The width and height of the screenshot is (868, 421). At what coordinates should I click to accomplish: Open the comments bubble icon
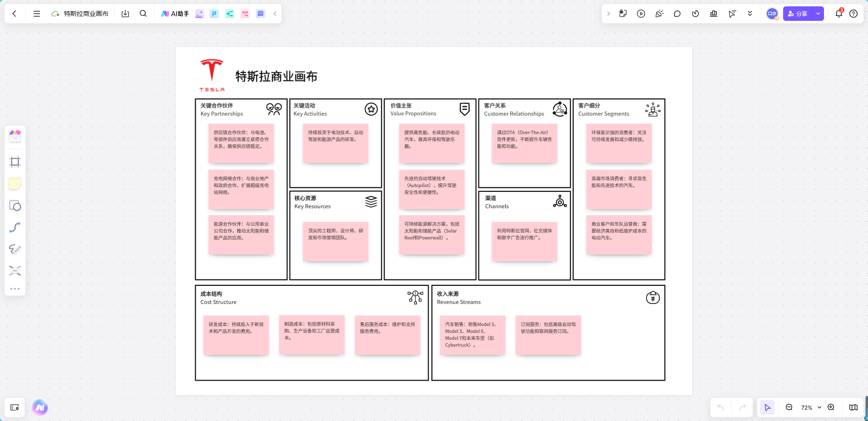tap(677, 14)
